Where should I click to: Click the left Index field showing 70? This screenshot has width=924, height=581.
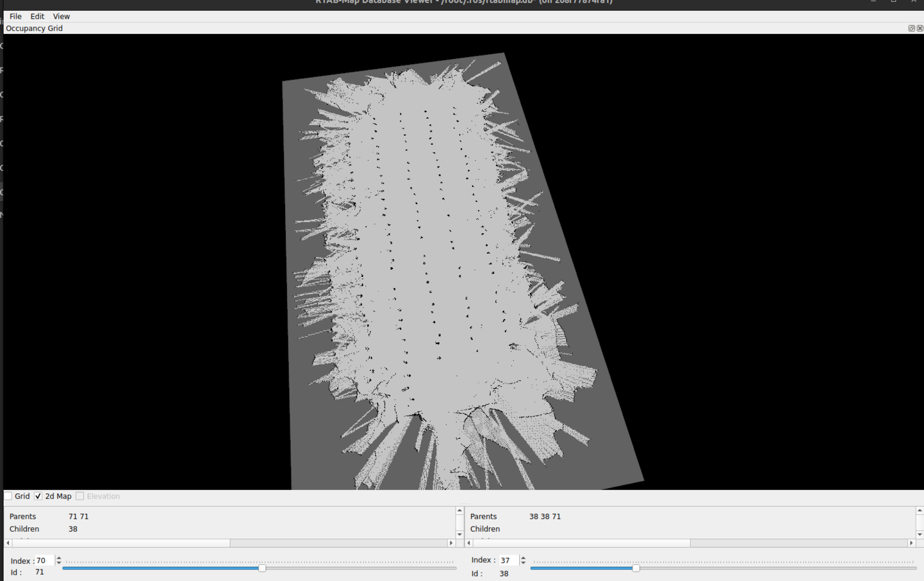[x=44, y=561]
